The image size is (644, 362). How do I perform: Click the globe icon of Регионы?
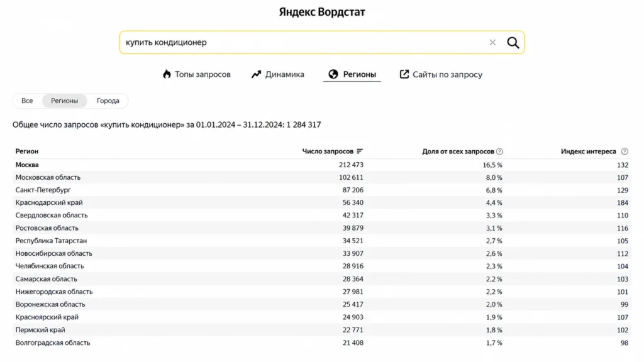point(333,74)
